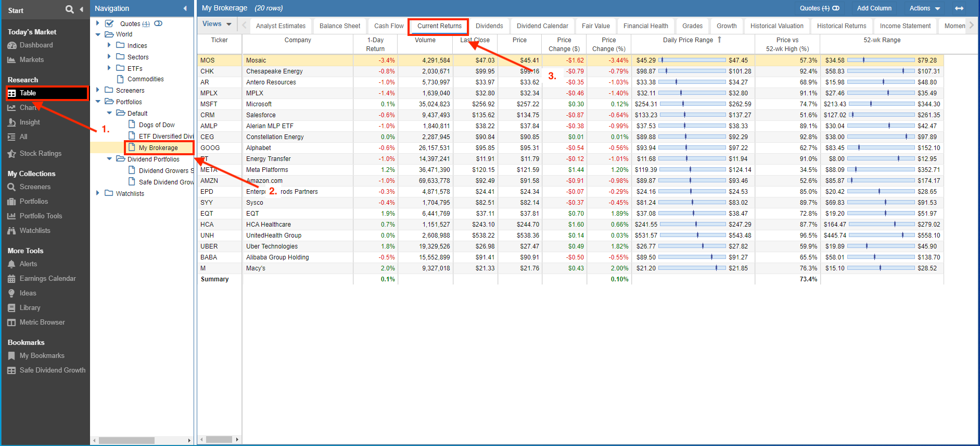Select the Salesforce company cell
Viewport: 980px width, 446px height.
pyautogui.click(x=297, y=115)
